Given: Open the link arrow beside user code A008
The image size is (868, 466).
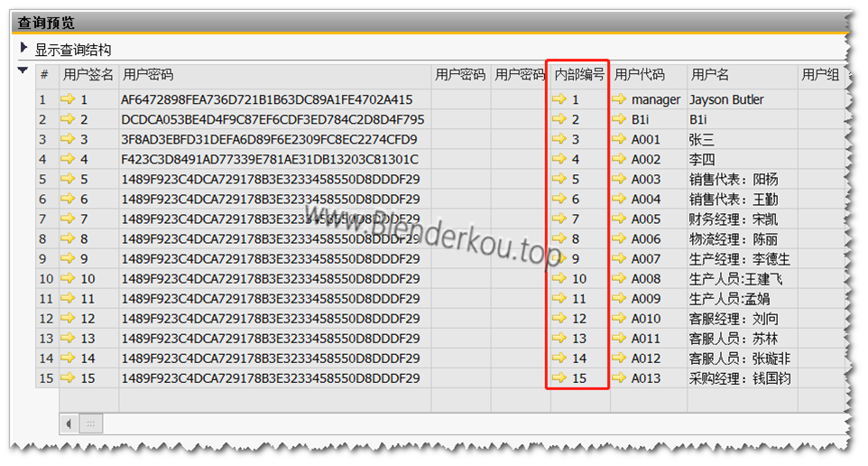Looking at the screenshot, I should tap(619, 278).
